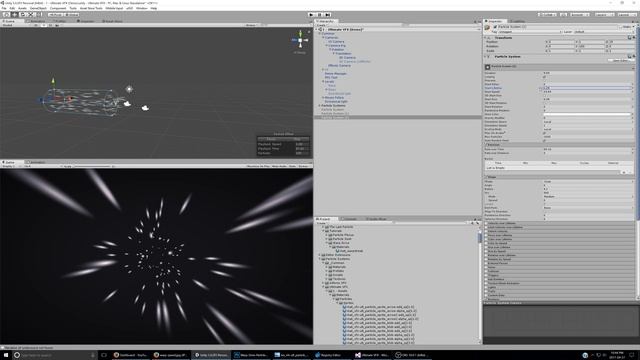Toggle Play On Awake checkbox
This screenshot has width=640, height=360.
[545, 133]
